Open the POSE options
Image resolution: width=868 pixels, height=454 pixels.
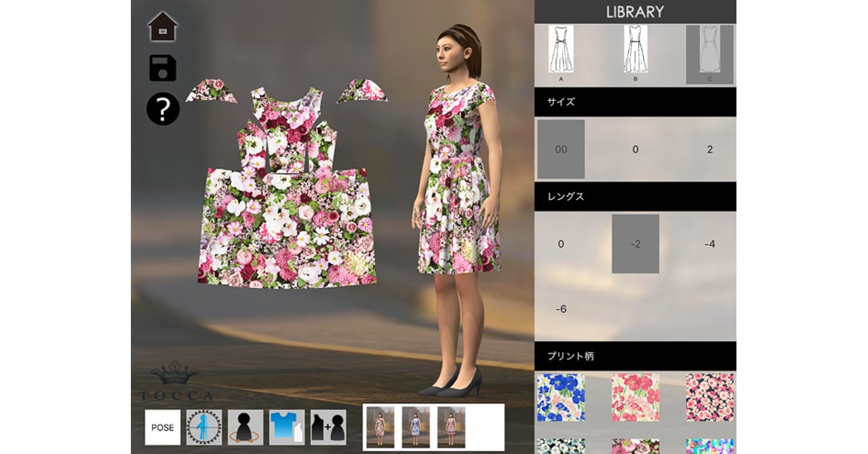click(163, 428)
